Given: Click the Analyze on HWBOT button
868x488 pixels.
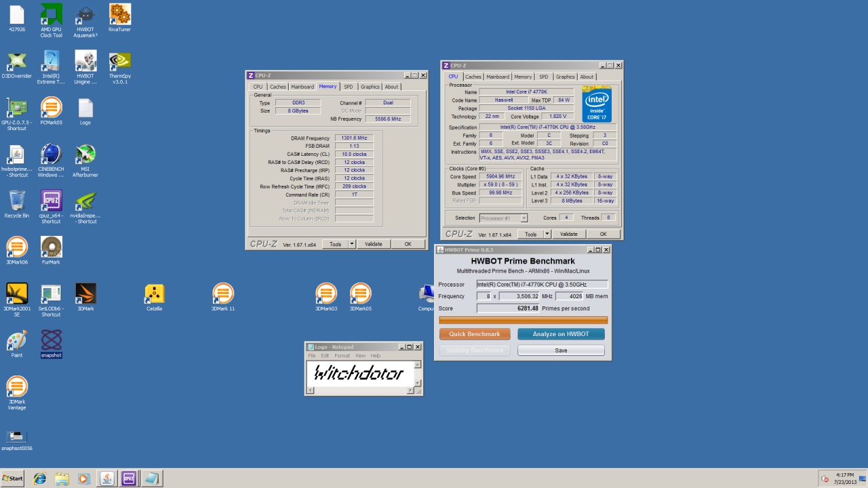Looking at the screenshot, I should (x=561, y=334).
